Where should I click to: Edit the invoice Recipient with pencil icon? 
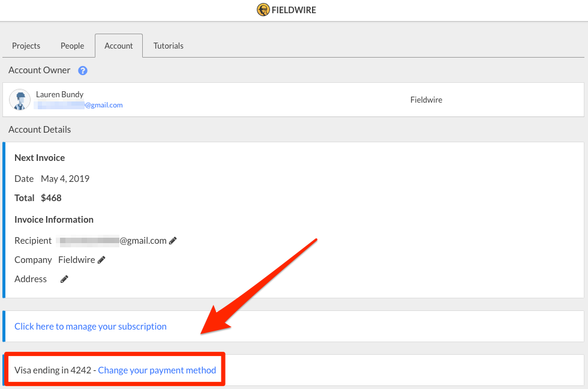(173, 241)
